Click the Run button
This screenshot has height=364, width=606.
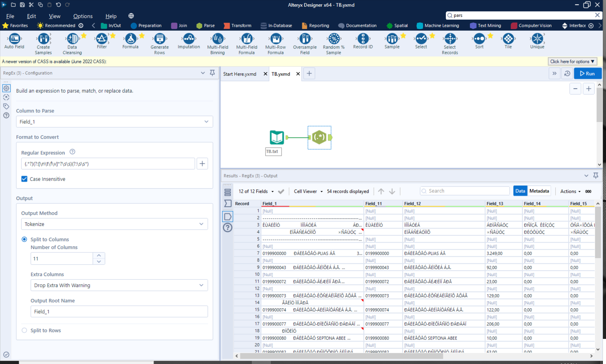pos(588,73)
